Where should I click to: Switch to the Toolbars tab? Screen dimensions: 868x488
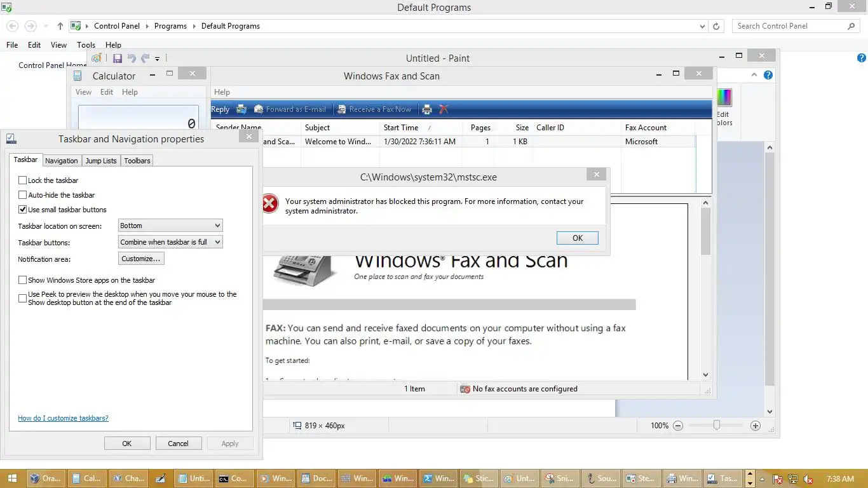coord(137,161)
